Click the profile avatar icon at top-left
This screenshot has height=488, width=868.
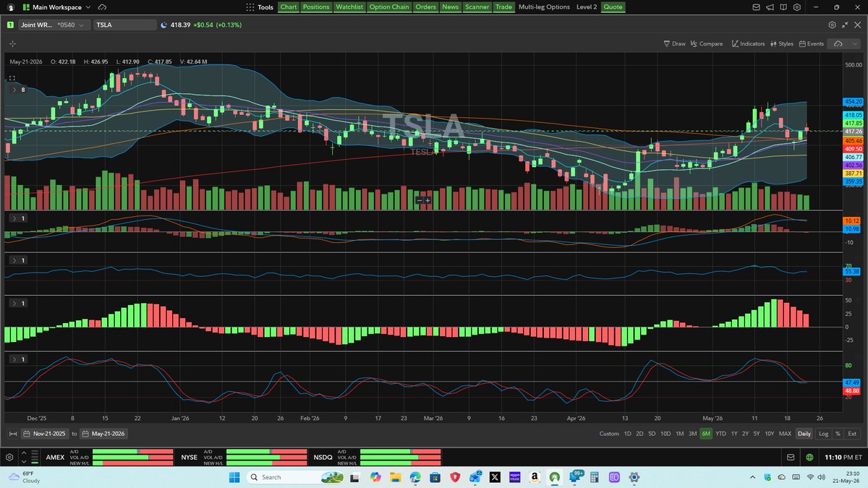point(11,7)
